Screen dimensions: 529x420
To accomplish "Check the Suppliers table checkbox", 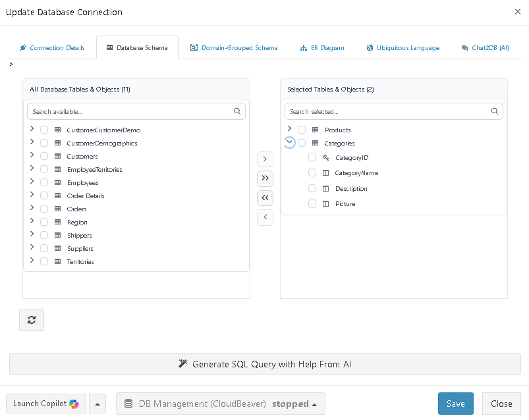I will pos(44,248).
